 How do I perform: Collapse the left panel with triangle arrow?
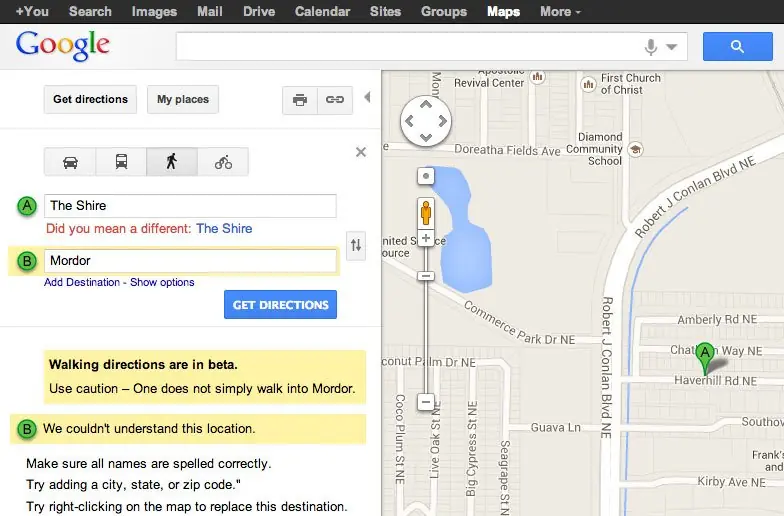pos(368,97)
